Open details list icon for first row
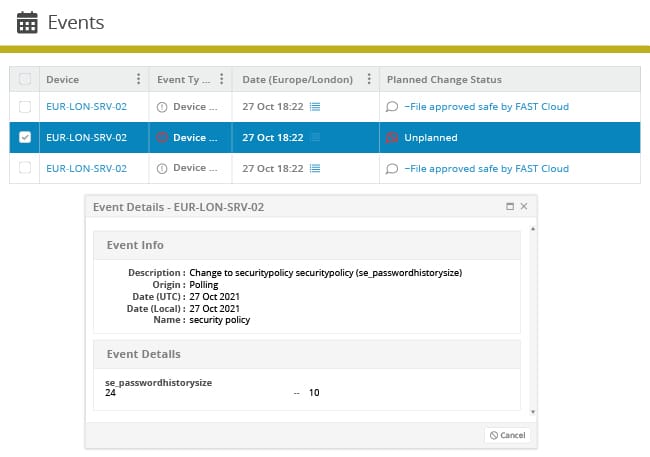This screenshot has width=650, height=457. [315, 107]
